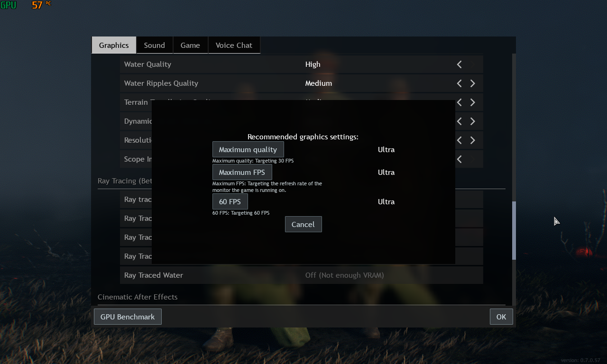Select the Voice Chat tab
Screen dimensions: 607x364
pos(234,45)
